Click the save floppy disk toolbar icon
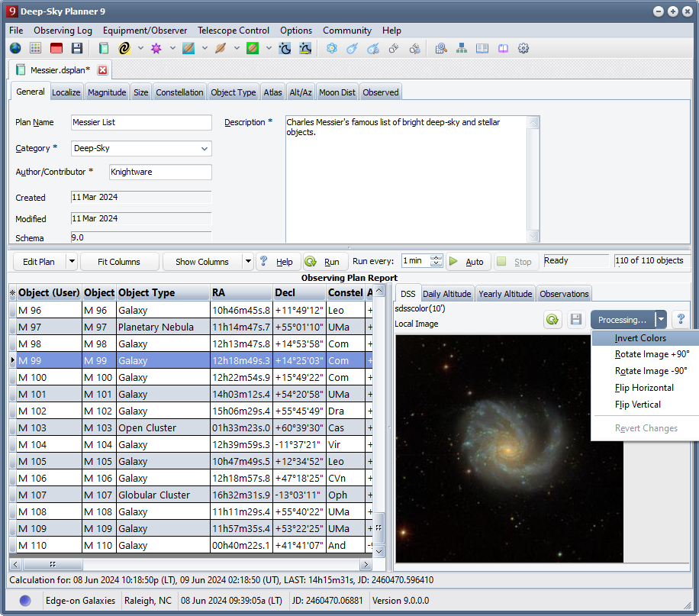The height and width of the screenshot is (616, 699). [x=77, y=48]
